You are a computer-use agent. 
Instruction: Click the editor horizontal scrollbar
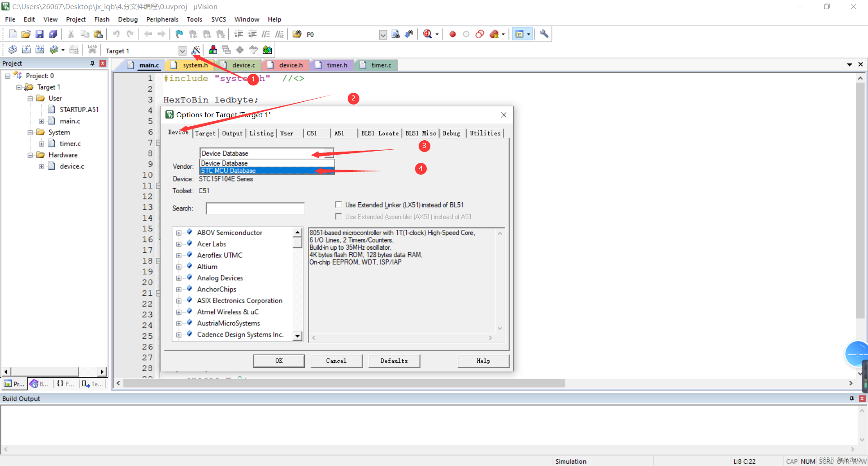coord(344,383)
